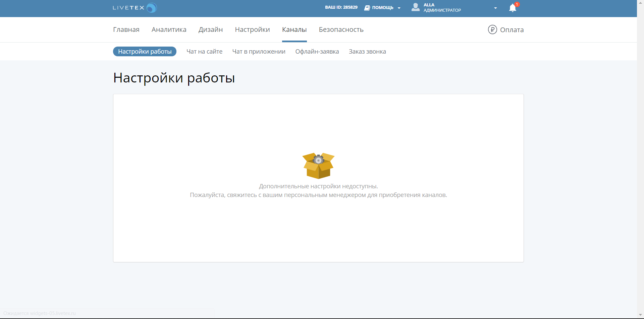The image size is (644, 319).
Task: Click the Настройки работы page heading
Action: [x=174, y=78]
